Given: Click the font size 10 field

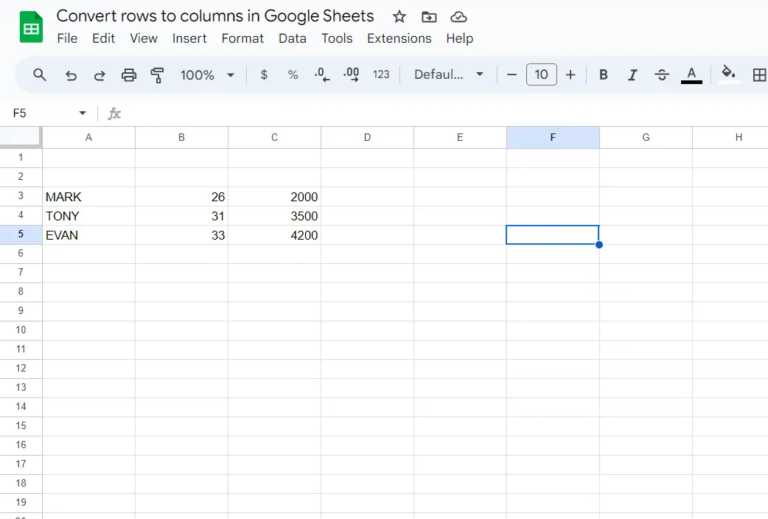Looking at the screenshot, I should coord(541,74).
